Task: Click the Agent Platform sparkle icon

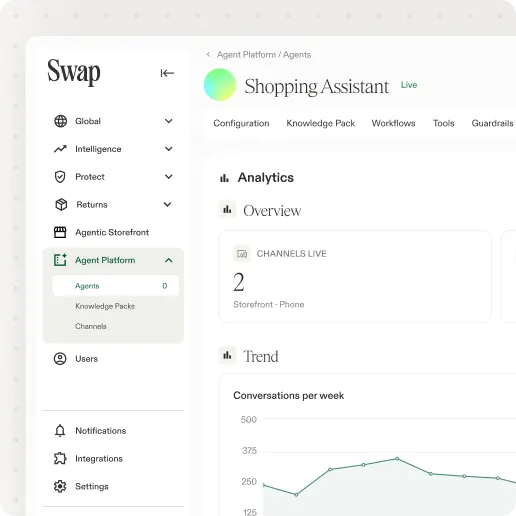Action: pos(60,260)
